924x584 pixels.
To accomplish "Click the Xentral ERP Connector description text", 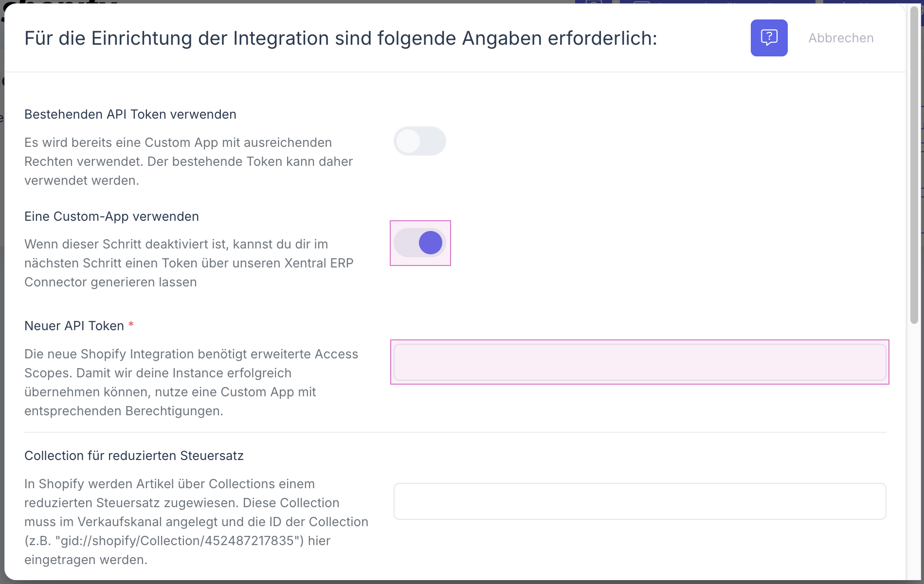I will click(189, 263).
